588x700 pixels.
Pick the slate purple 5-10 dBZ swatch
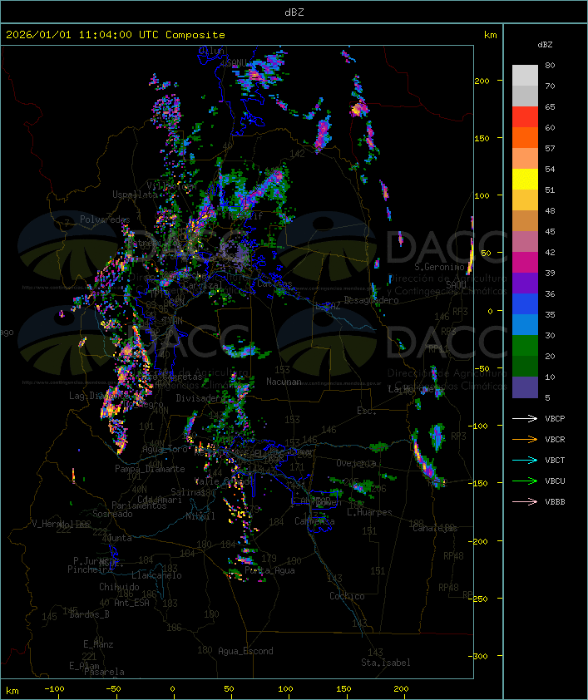[x=525, y=387]
